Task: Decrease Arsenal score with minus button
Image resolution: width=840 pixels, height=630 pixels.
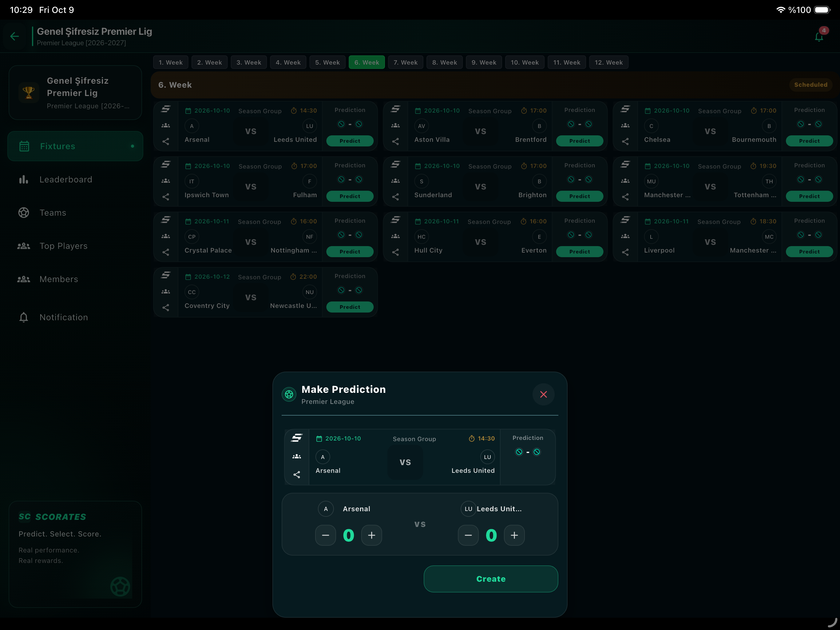Action: click(325, 535)
